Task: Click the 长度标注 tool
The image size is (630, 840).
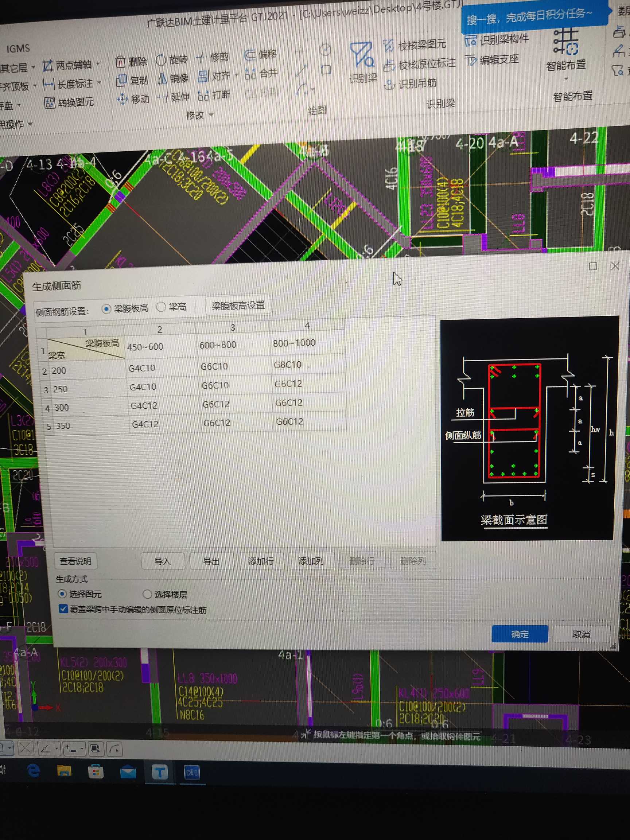Action: (x=68, y=84)
